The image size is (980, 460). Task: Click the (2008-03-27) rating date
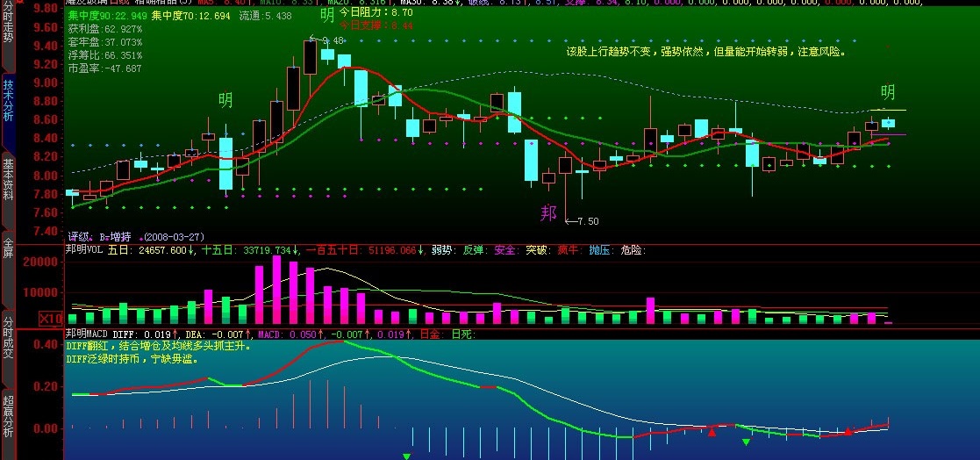[x=174, y=238]
